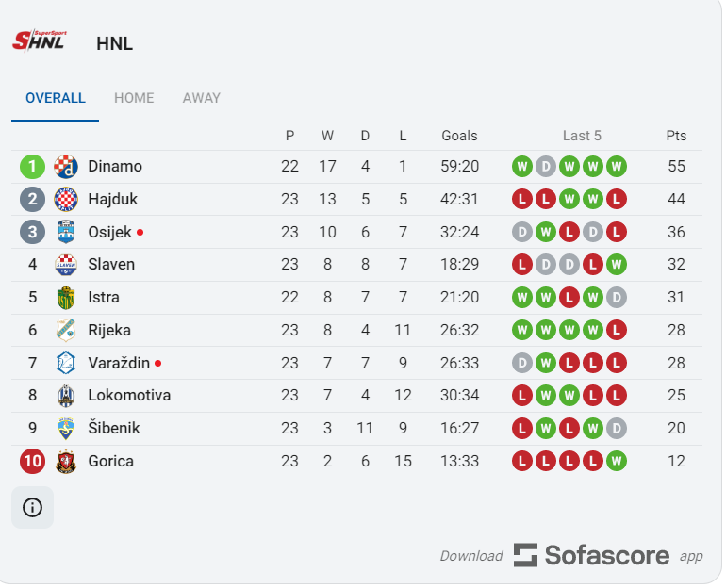Open the Lokomotiva team row
Viewport: 726px width, 588px height.
click(356, 397)
